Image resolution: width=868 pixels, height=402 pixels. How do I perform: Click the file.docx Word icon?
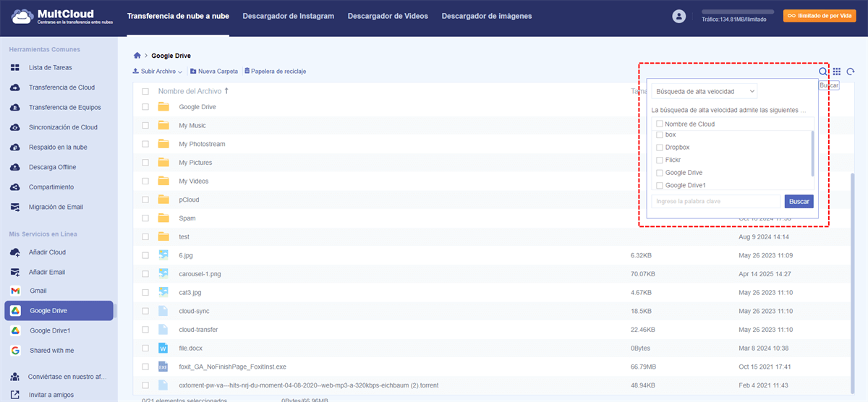(x=163, y=348)
